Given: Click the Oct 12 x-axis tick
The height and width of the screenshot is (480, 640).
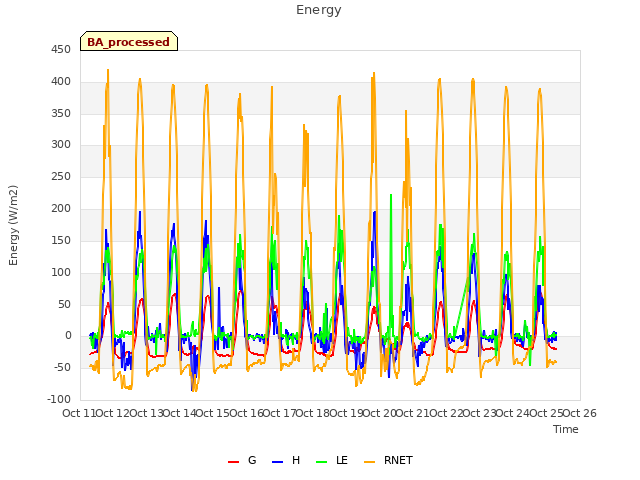Looking at the screenshot, I should pos(113,413).
